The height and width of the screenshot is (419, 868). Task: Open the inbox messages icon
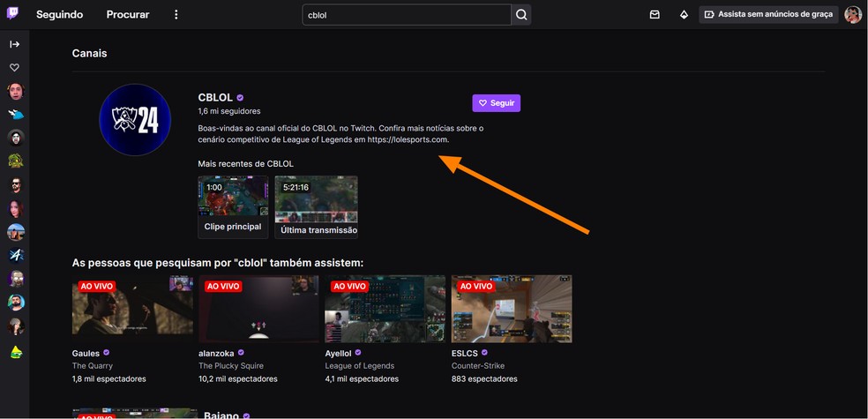click(x=655, y=14)
